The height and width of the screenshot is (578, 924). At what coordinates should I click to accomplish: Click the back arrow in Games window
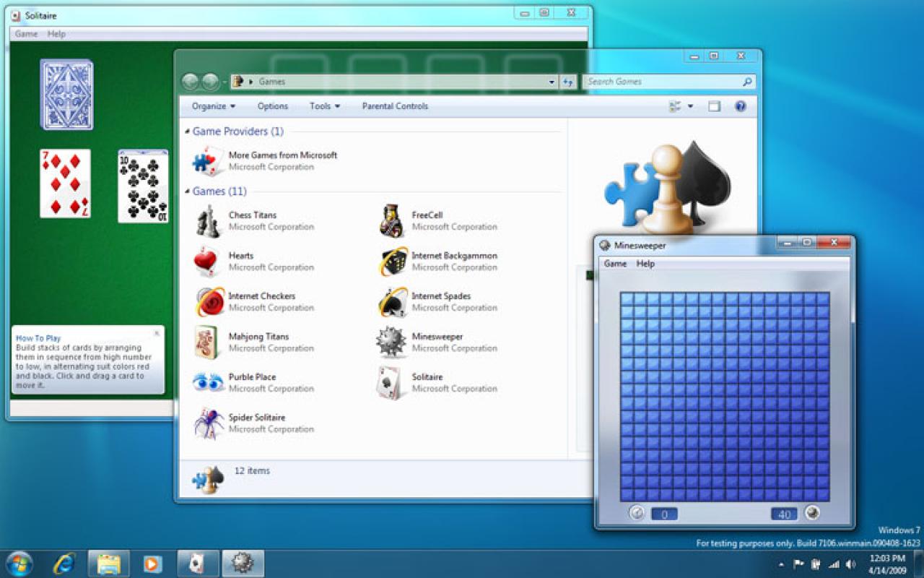coord(191,82)
